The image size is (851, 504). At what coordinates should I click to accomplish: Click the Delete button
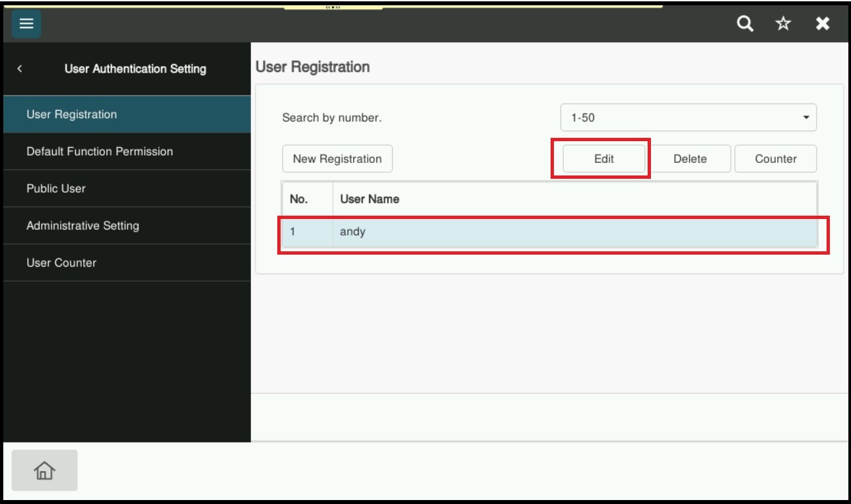click(x=690, y=159)
